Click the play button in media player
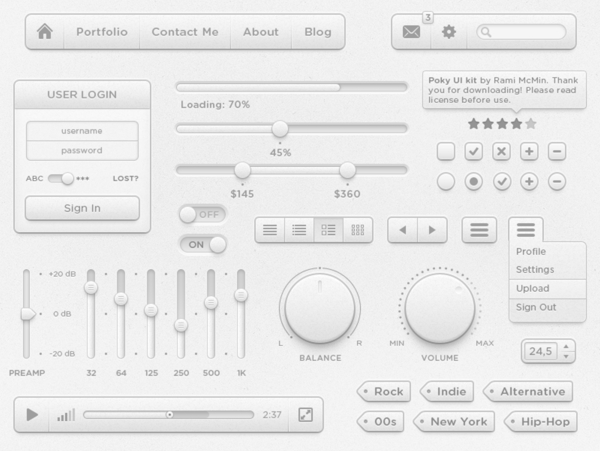 click(32, 415)
